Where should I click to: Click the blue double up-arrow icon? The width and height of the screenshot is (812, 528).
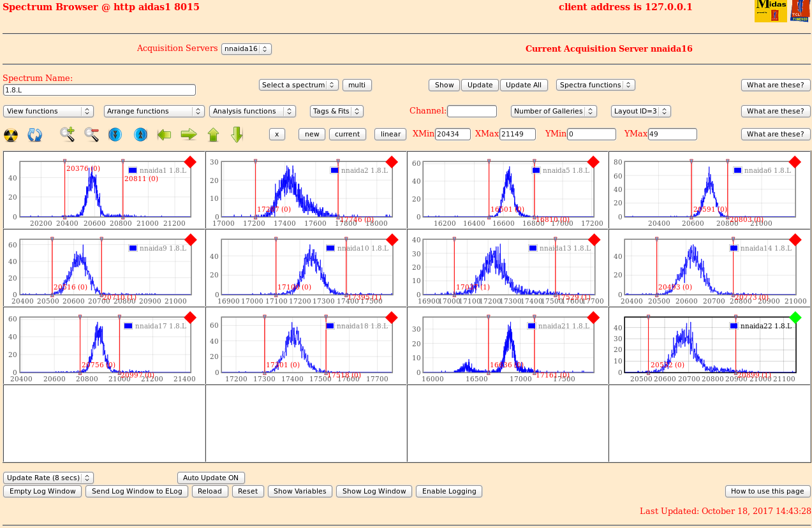pyautogui.click(x=140, y=135)
